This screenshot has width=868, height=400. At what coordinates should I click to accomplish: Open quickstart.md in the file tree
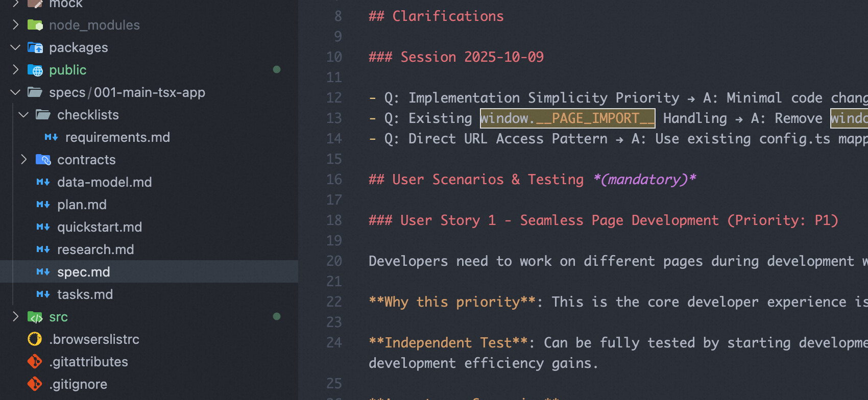point(99,227)
